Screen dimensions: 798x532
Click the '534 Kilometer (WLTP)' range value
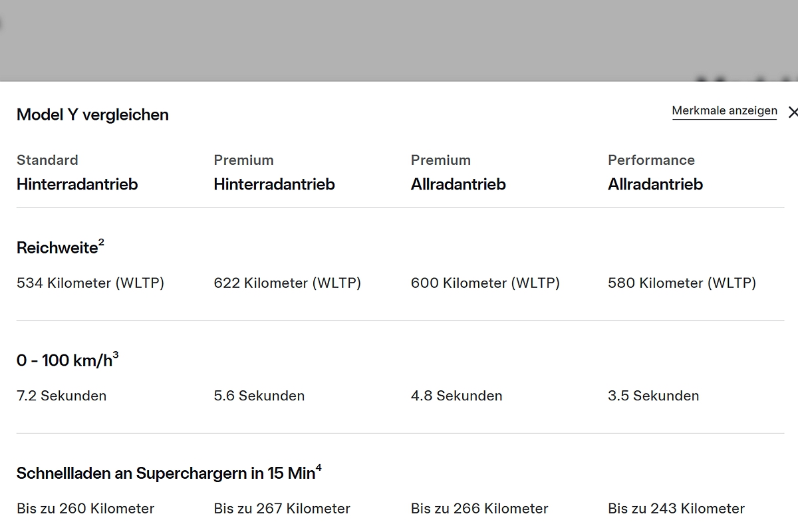click(90, 283)
